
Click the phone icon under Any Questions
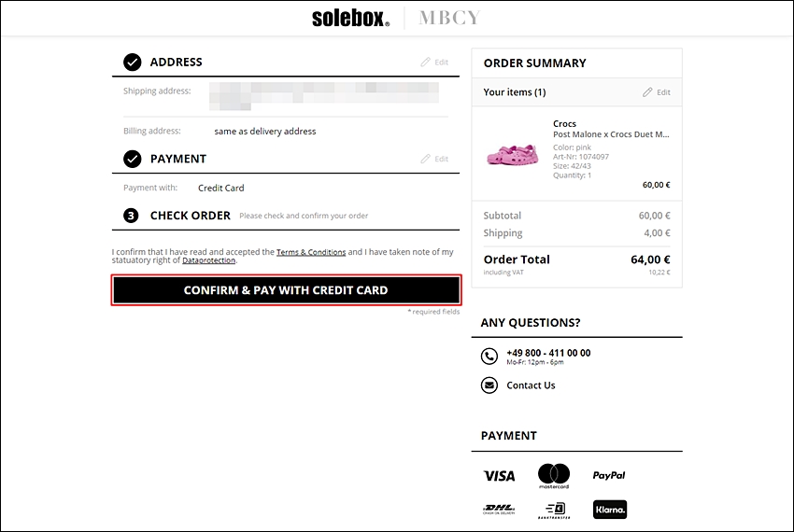click(489, 357)
